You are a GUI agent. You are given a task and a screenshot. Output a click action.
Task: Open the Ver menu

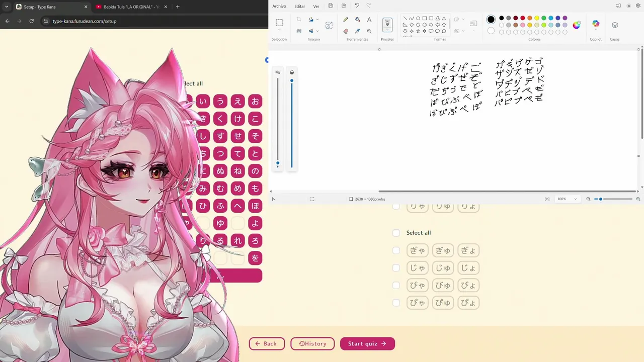(316, 6)
